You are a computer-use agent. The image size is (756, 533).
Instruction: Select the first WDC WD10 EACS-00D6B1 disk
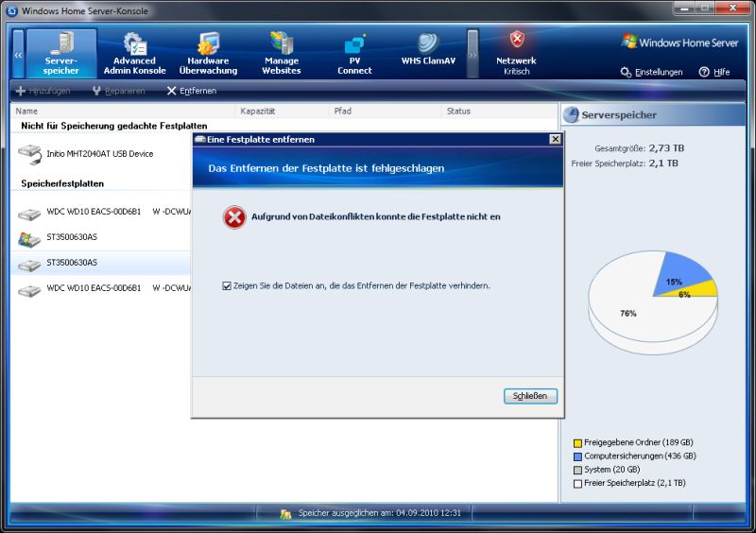coord(101,212)
